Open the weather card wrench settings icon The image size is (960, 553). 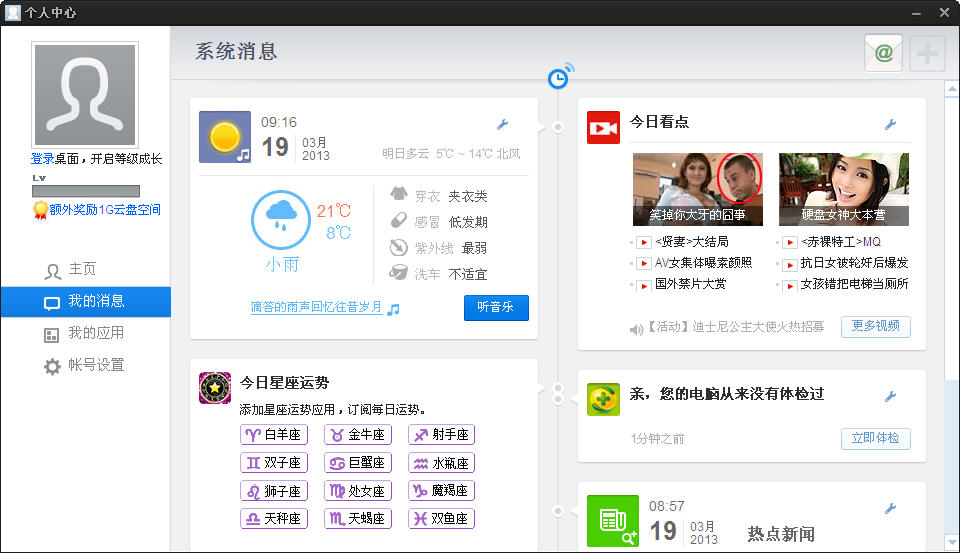[x=503, y=125]
